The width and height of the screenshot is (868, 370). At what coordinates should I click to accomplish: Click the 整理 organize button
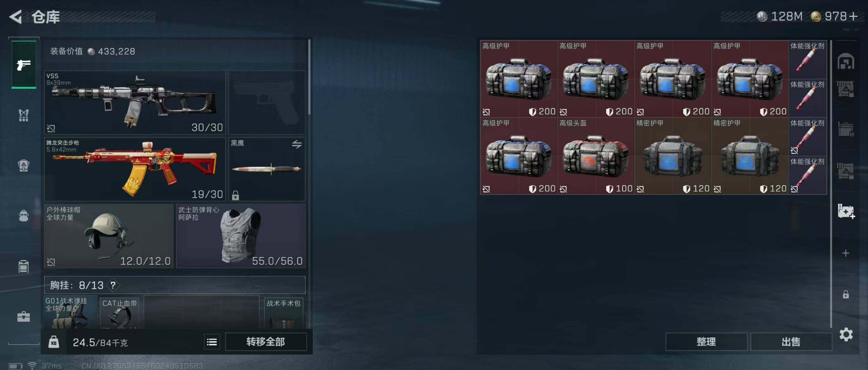[x=706, y=342]
